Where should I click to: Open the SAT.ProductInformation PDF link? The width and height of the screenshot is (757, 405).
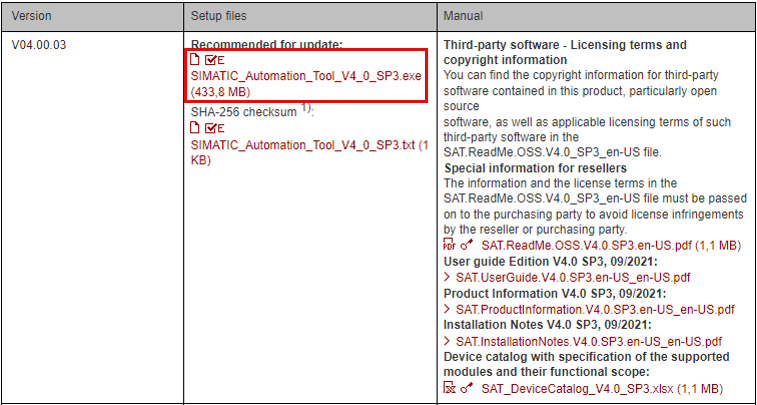[594, 309]
